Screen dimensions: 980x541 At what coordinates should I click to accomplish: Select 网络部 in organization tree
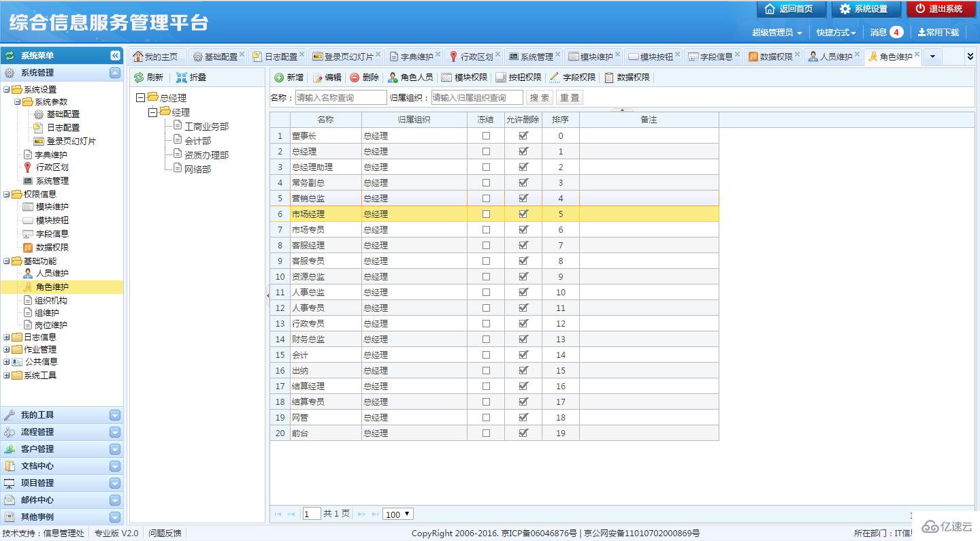(x=197, y=169)
